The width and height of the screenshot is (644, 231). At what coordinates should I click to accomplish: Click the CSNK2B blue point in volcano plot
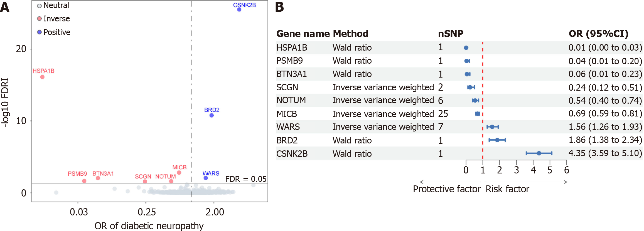coord(239,9)
